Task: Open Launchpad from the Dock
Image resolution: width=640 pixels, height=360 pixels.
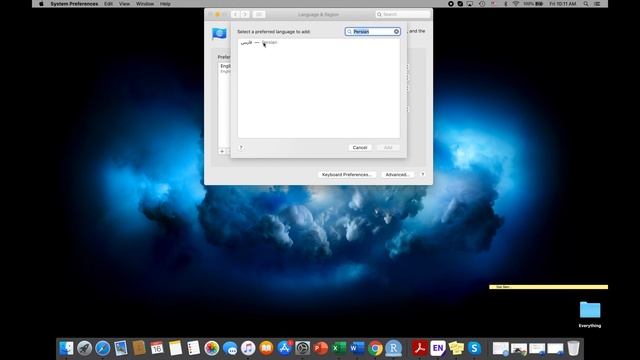Action: [x=84, y=348]
